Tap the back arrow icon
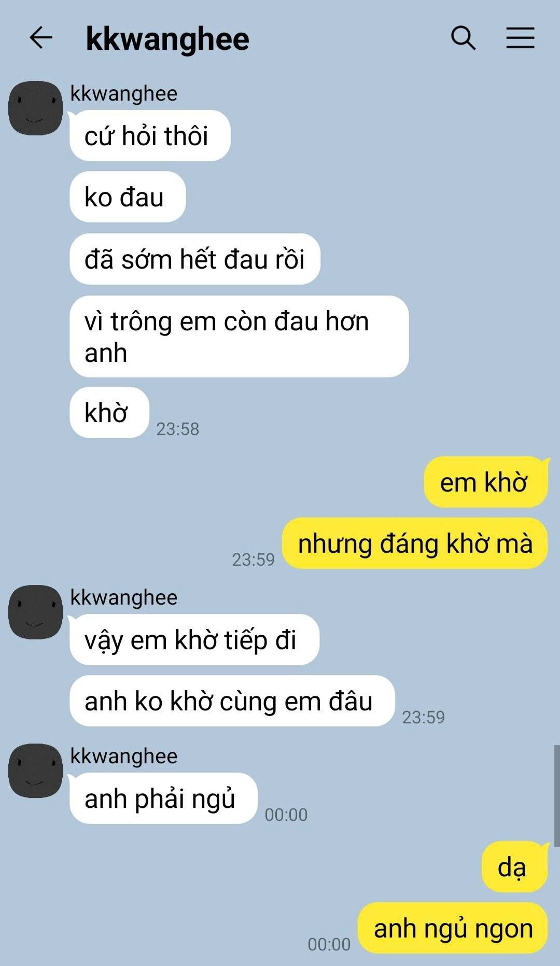 pos(41,38)
